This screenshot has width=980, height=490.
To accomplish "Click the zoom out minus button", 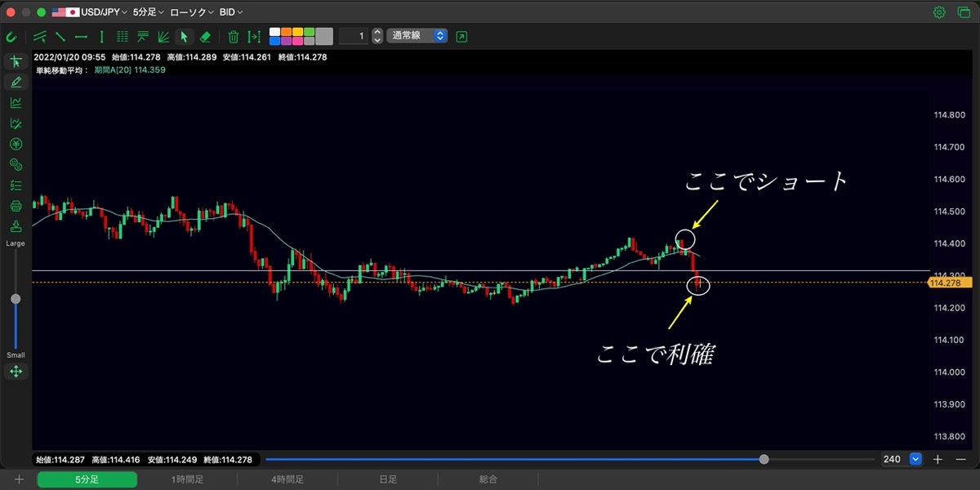I will [960, 460].
